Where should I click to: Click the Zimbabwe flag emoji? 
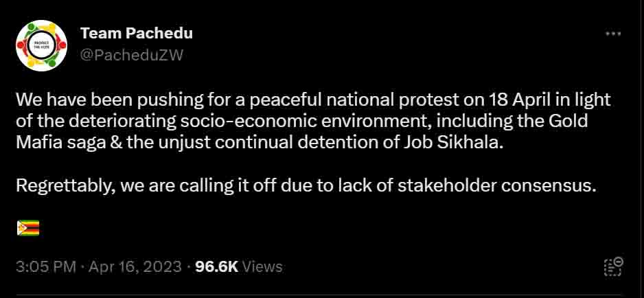coord(27,228)
